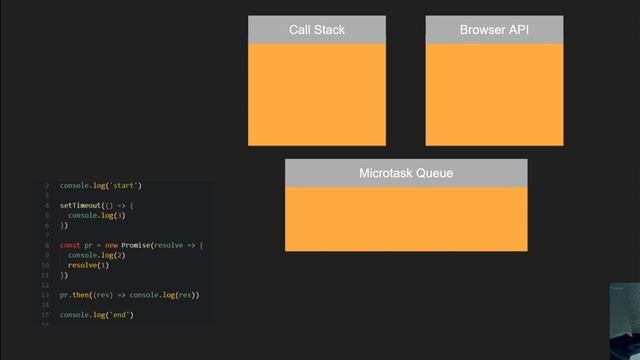Image resolution: width=640 pixels, height=360 pixels.
Task: Click the resolve(1) line
Action: [88, 265]
